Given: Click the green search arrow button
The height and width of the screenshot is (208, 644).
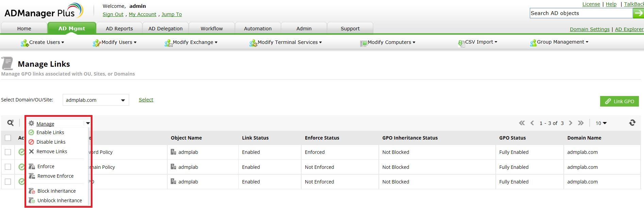Looking at the screenshot, I should (638, 13).
